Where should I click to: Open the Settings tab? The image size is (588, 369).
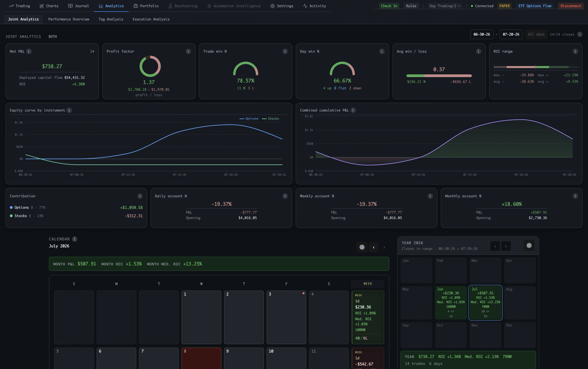pos(282,6)
